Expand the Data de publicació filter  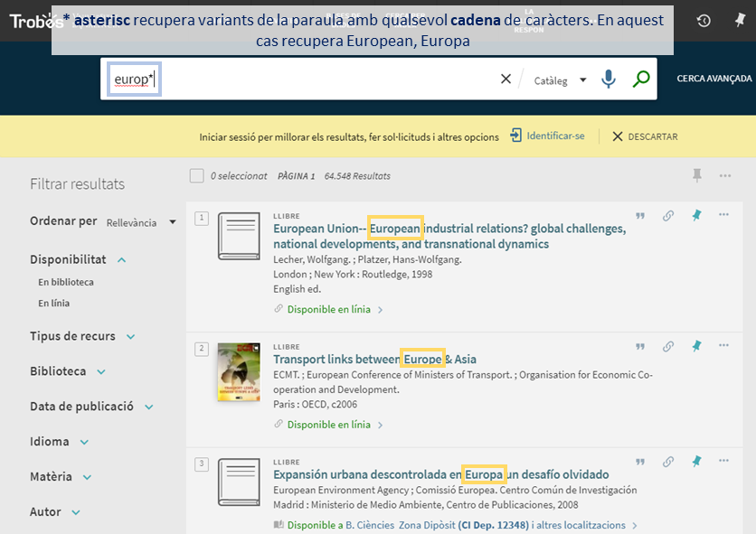pyautogui.click(x=91, y=407)
